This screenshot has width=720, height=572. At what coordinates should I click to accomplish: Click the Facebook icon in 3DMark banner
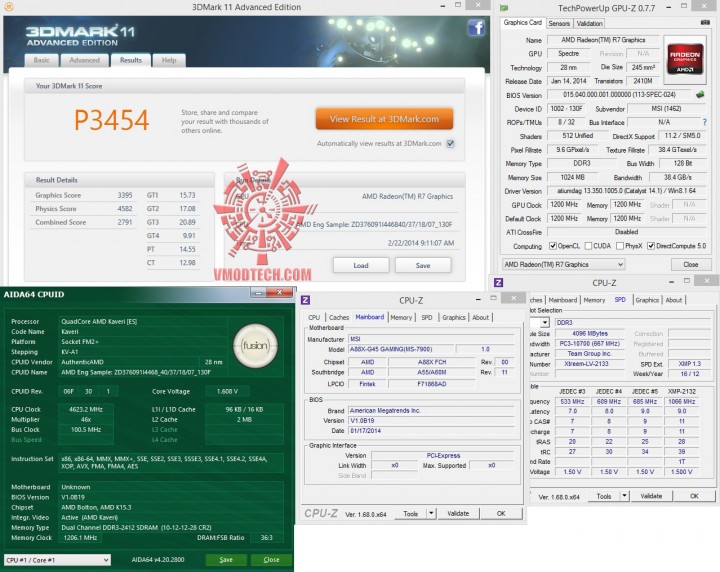coord(476,28)
